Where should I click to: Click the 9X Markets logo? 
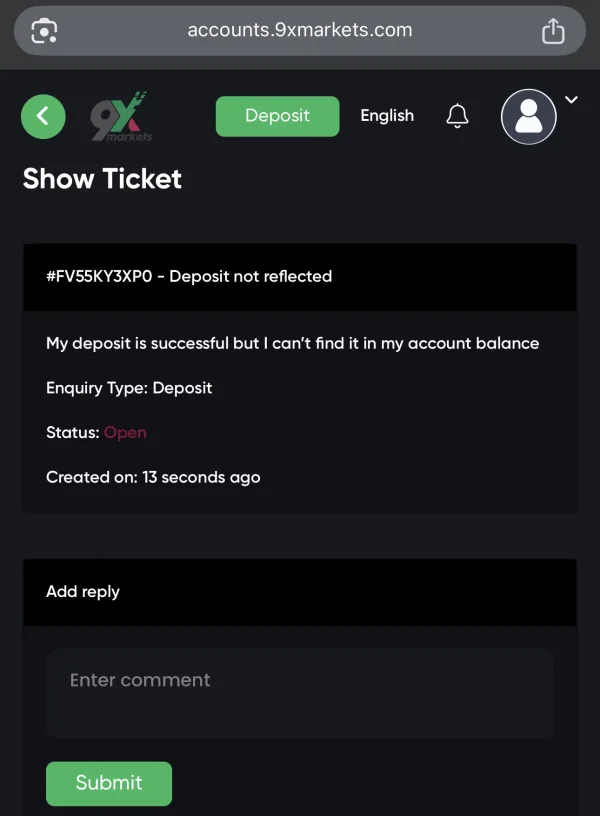tap(120, 117)
